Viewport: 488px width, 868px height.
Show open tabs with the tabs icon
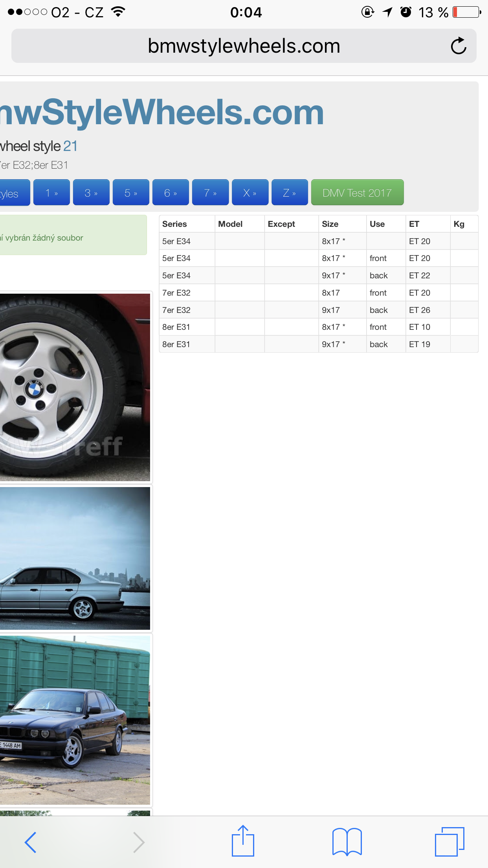tap(449, 842)
